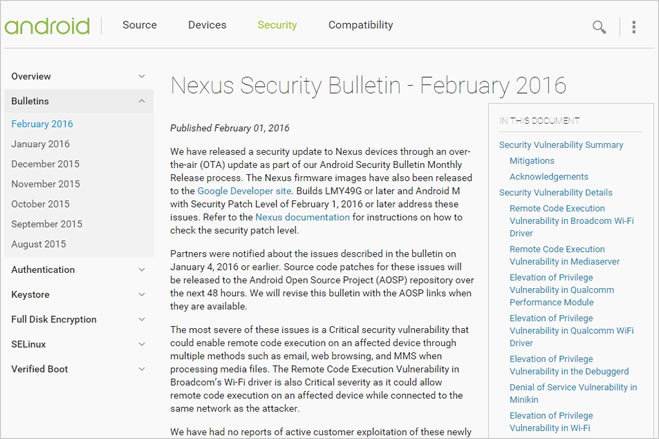Expand the SELinux section chevron
The width and height of the screenshot is (659, 439).
tap(142, 344)
